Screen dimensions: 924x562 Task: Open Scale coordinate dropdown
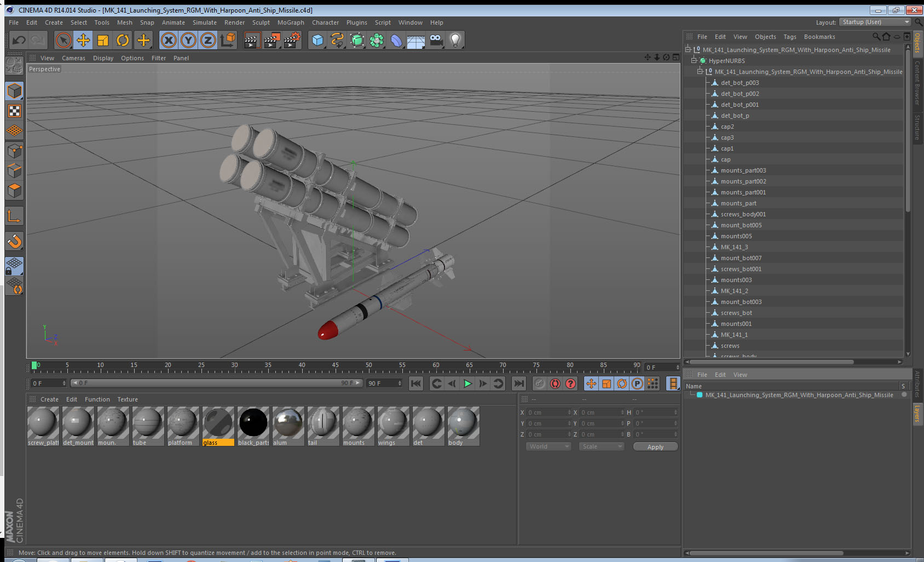point(602,446)
